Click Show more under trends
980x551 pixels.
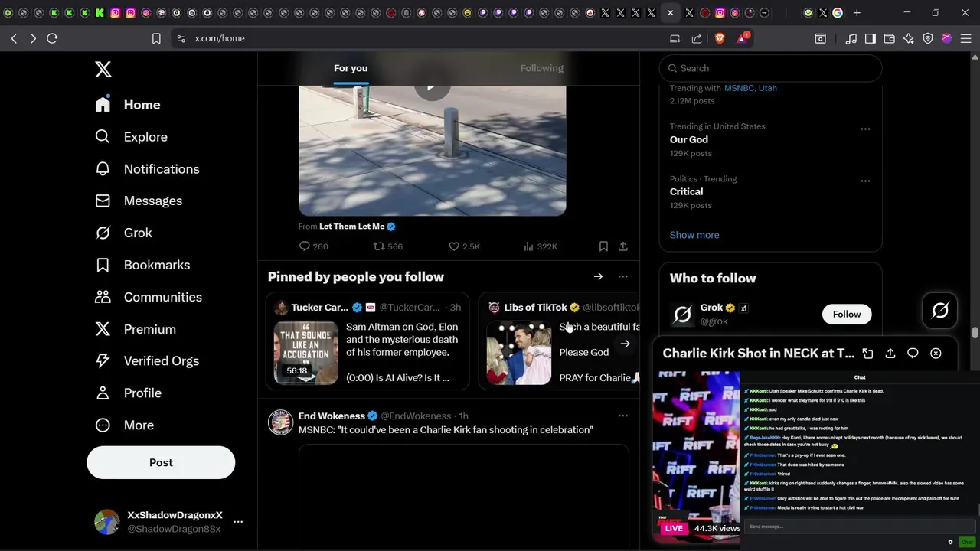694,235
